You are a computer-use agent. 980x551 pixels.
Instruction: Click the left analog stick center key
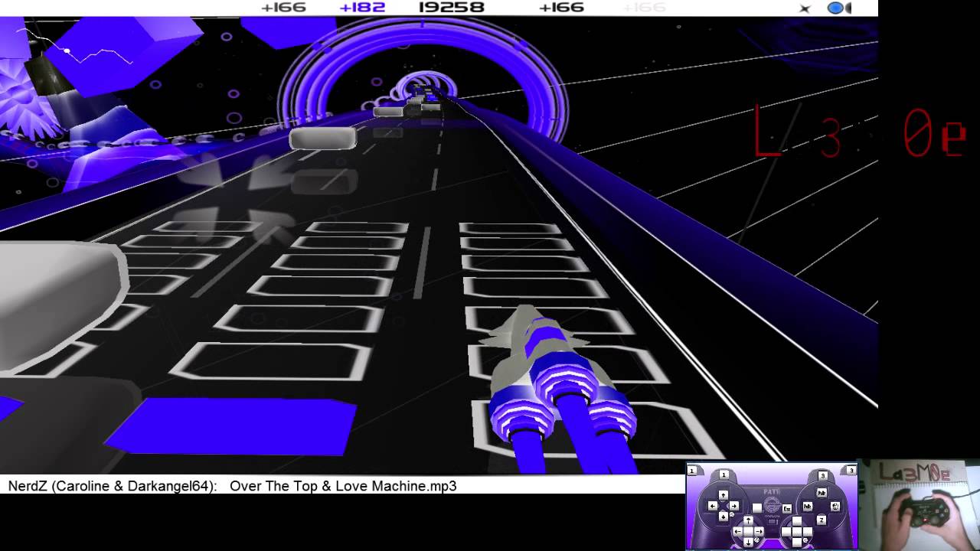point(749,531)
